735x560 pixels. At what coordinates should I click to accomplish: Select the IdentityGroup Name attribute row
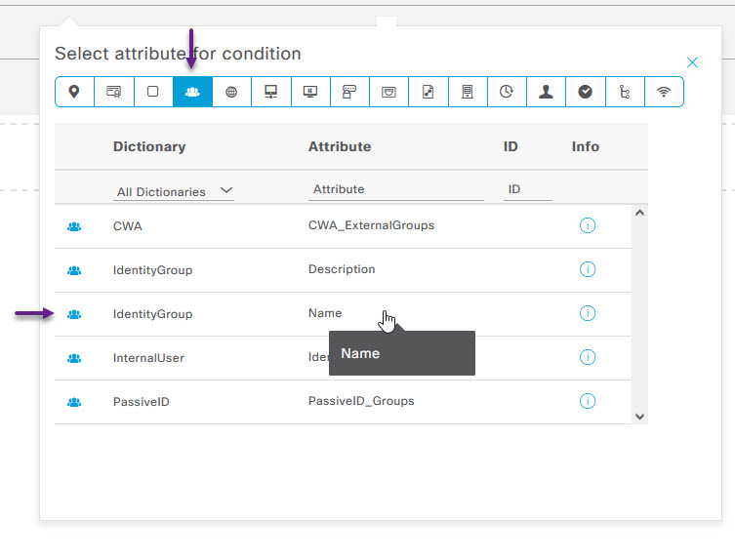[x=325, y=314]
